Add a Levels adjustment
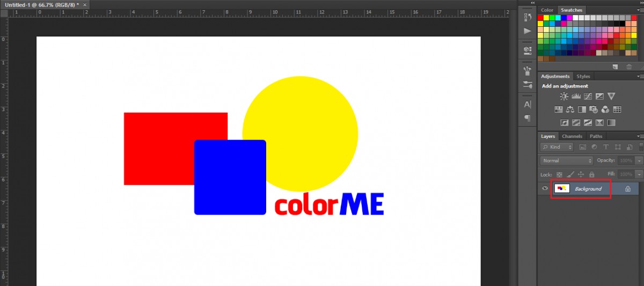This screenshot has width=644, height=286. click(x=576, y=96)
